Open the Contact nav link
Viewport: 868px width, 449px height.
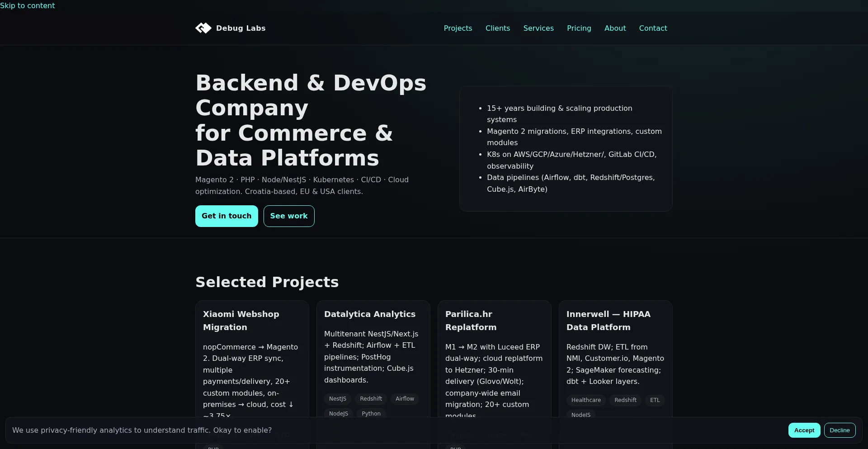click(x=653, y=28)
